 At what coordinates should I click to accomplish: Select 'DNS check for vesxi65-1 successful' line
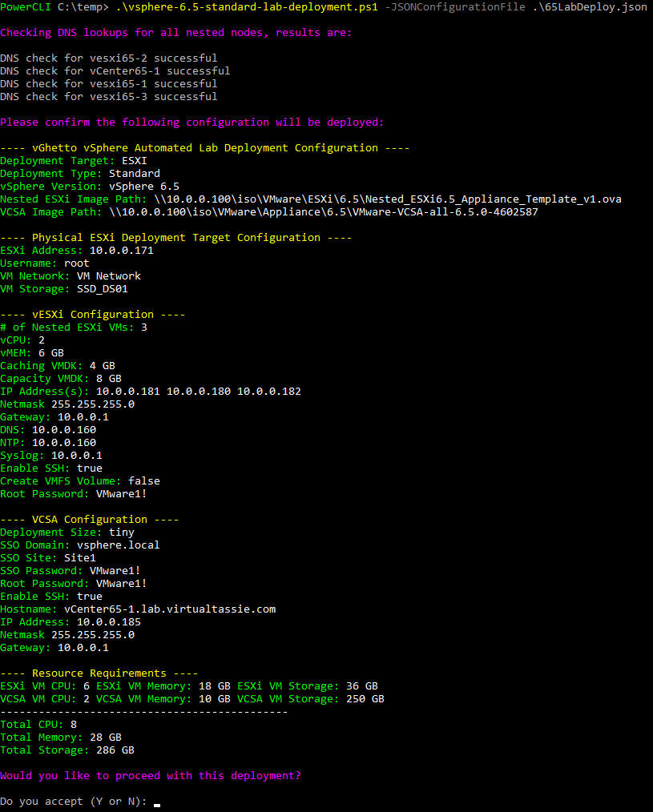[109, 84]
